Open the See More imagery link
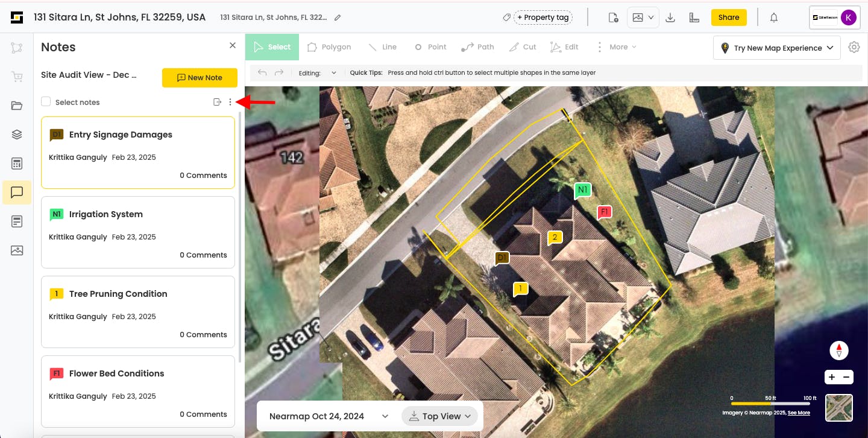The image size is (868, 438). [799, 413]
